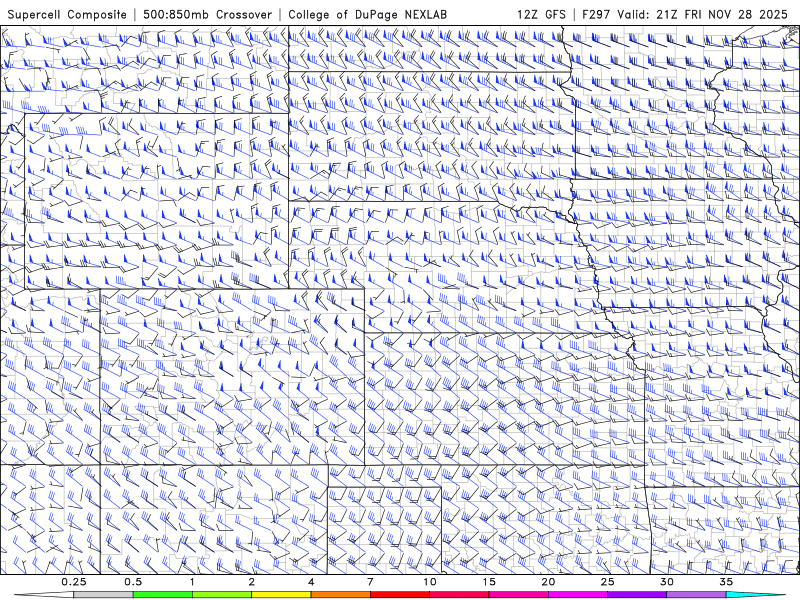800x600 pixels.
Task: Click the '1' legend tick label
Action: (x=192, y=582)
